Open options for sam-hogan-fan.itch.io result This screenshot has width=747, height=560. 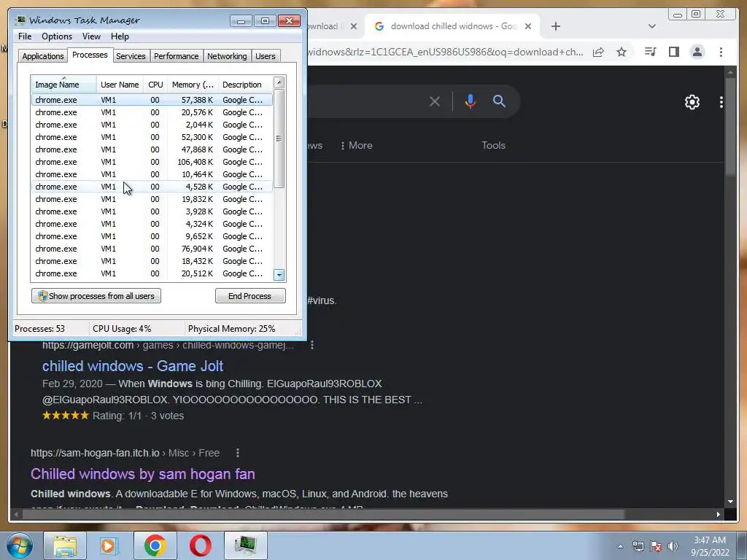tap(237, 453)
